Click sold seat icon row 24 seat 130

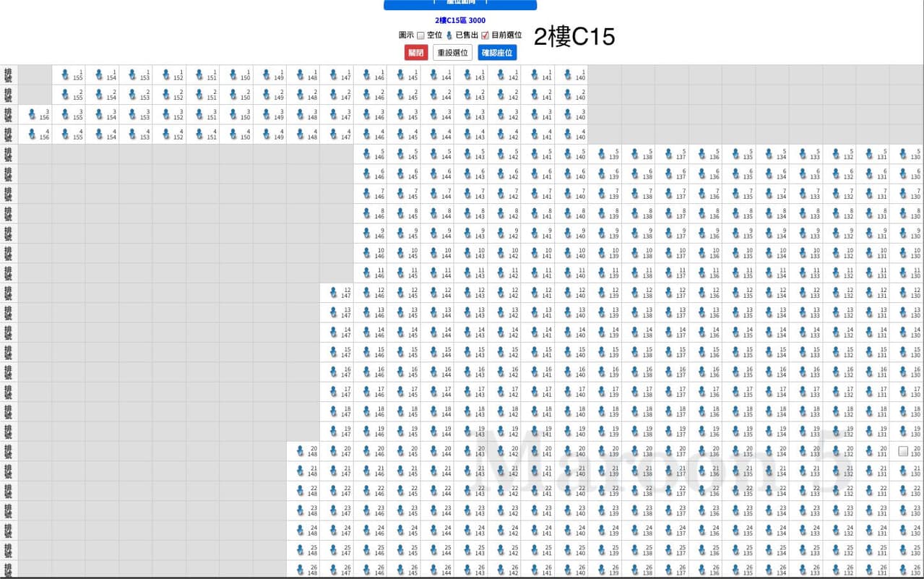(x=904, y=531)
